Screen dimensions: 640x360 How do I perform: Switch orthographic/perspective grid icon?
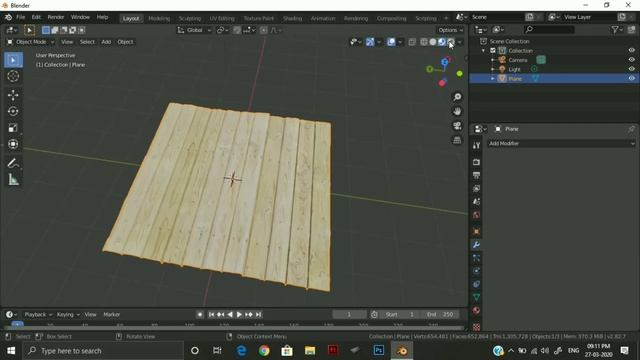pos(457,140)
